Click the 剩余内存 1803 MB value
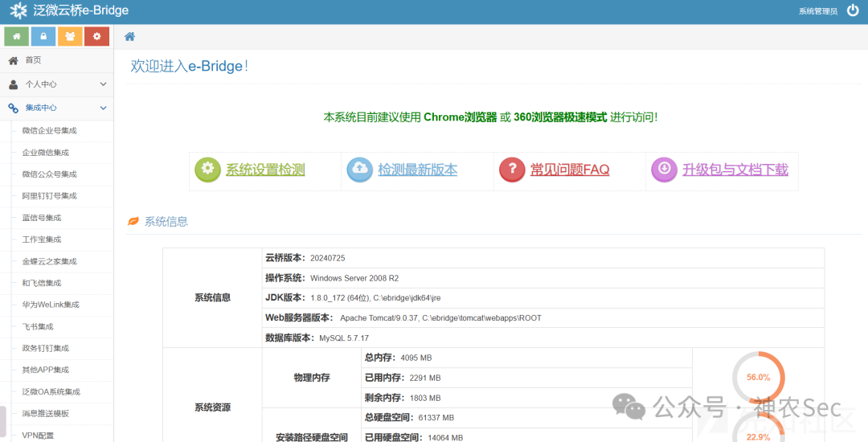Viewport: 868px width, 442px height. tap(425, 398)
